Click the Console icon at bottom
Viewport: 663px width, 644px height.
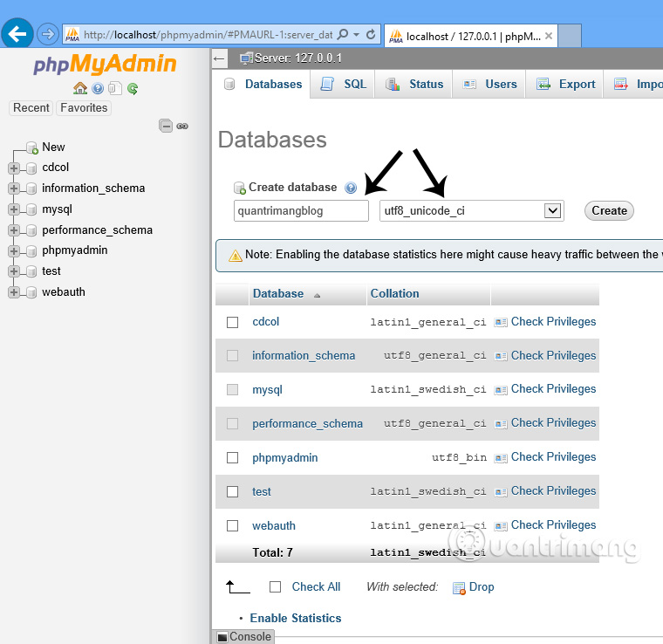point(222,637)
